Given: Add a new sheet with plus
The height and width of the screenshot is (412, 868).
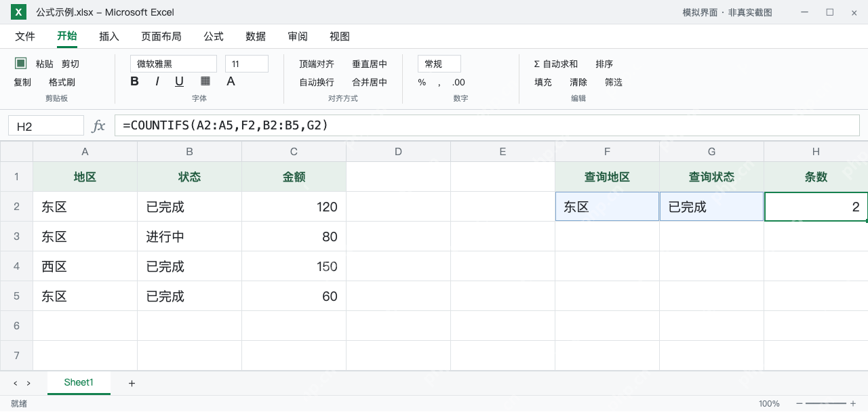Looking at the screenshot, I should pyautogui.click(x=132, y=383).
